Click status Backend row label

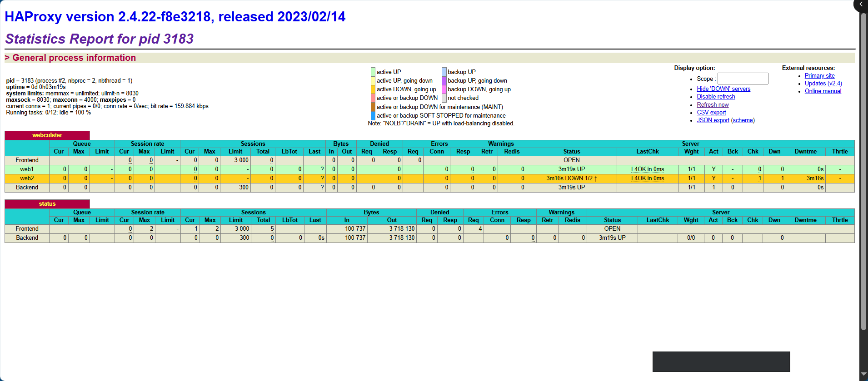pos(27,238)
